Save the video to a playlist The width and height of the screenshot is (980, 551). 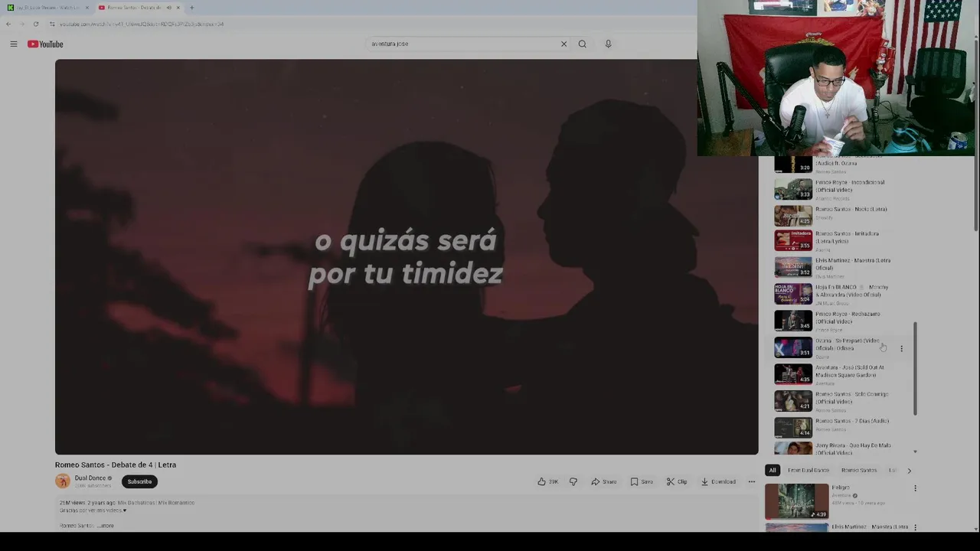coord(641,481)
